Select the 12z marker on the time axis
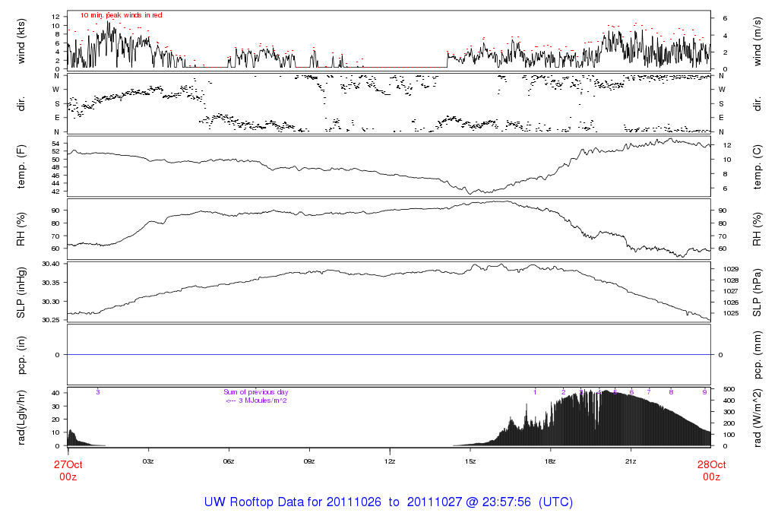Image resolution: width=778 pixels, height=532 pixels. pos(390,461)
